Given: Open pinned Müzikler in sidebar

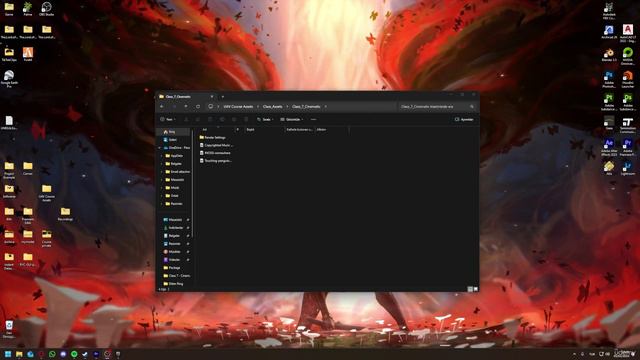Looking at the screenshot, I should 175,252.
